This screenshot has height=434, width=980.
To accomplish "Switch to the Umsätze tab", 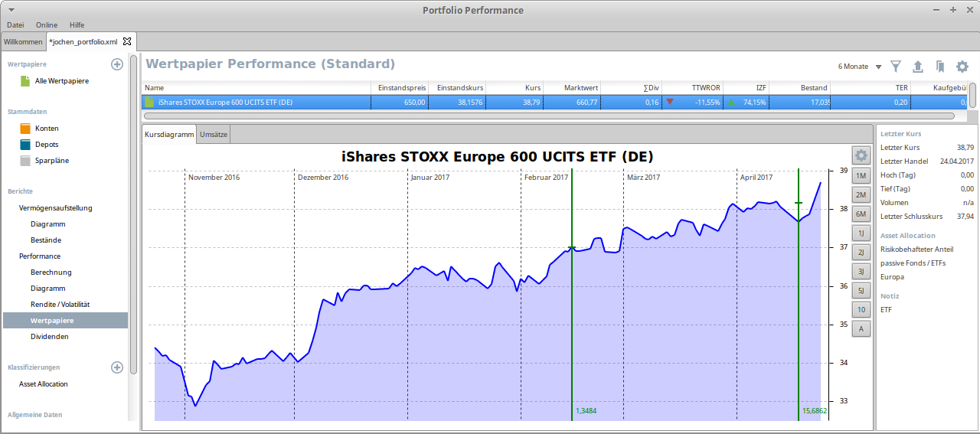I will point(214,135).
